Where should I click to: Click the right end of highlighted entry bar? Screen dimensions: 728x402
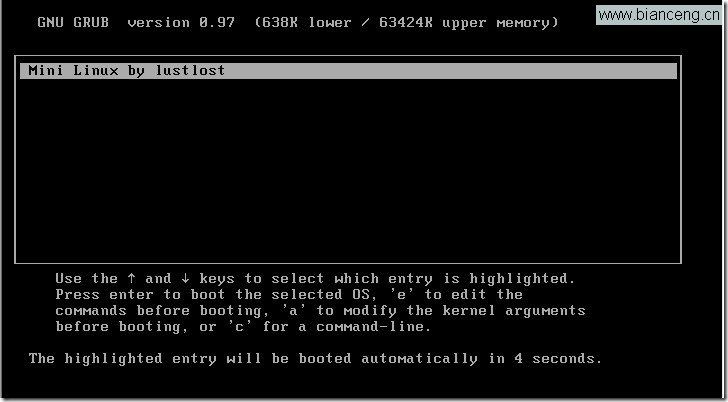click(669, 71)
